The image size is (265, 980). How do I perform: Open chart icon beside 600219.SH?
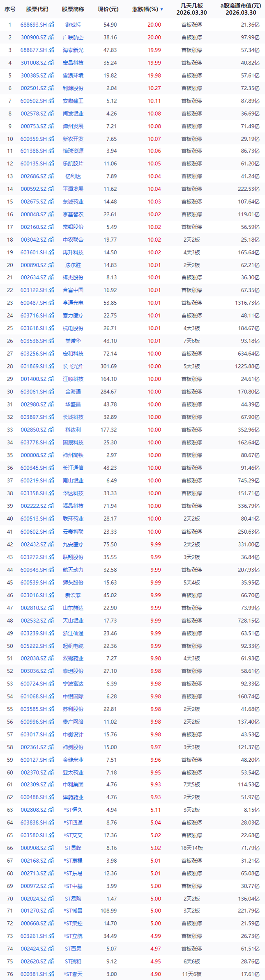(x=51, y=480)
